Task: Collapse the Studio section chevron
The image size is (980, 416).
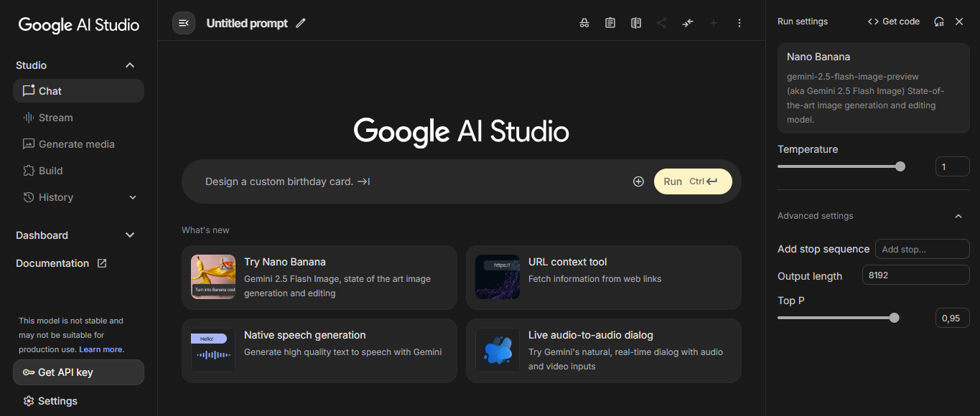Action: point(130,65)
